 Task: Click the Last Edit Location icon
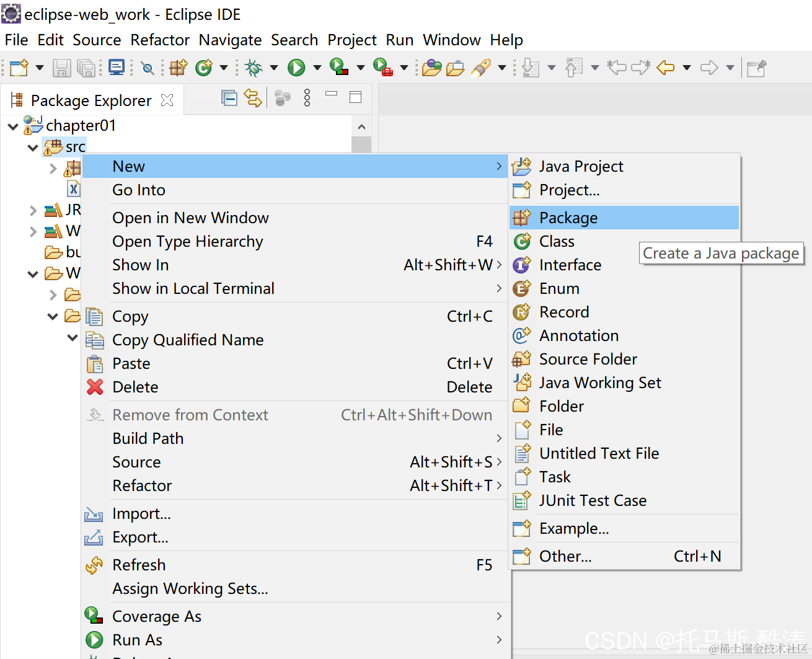pyautogui.click(x=616, y=68)
